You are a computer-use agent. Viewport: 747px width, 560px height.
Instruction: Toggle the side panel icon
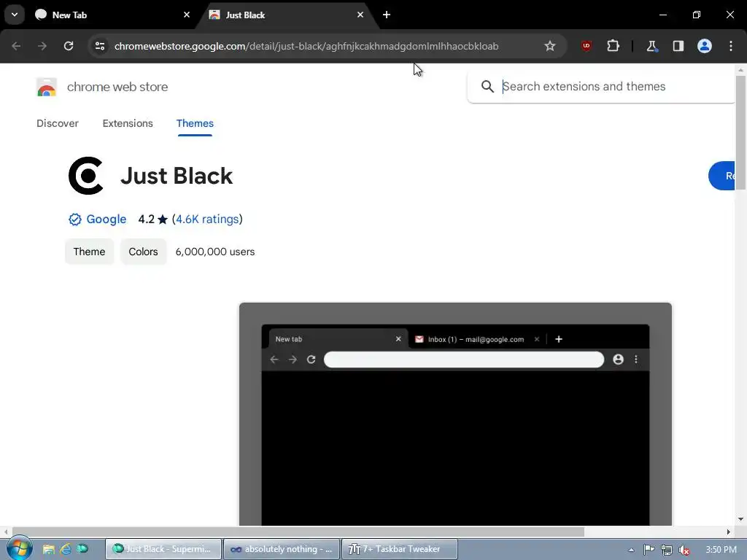point(678,46)
